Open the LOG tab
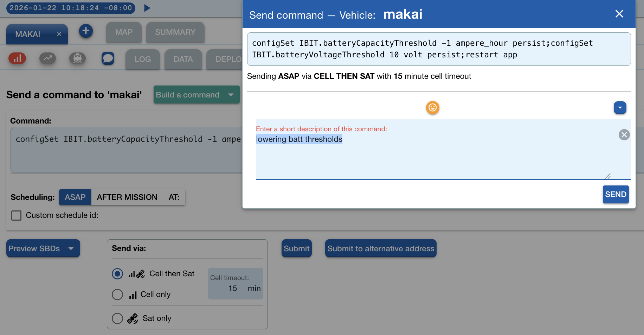Image resolution: width=644 pixels, height=335 pixels. pos(142,59)
